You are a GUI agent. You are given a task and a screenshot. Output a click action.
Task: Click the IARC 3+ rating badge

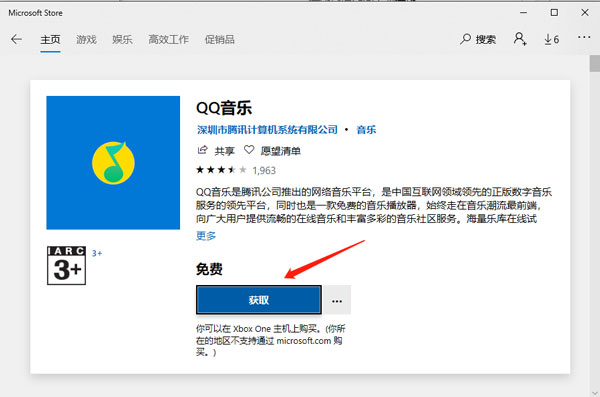tap(66, 265)
